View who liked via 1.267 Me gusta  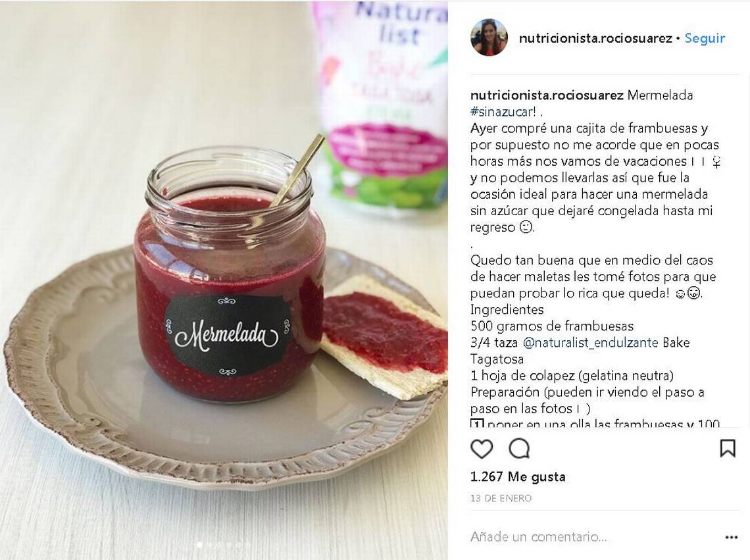(518, 476)
